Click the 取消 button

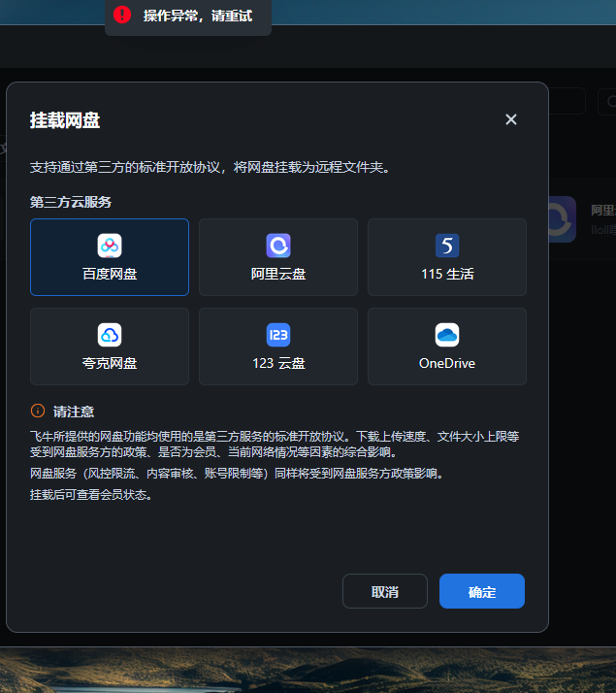point(385,591)
